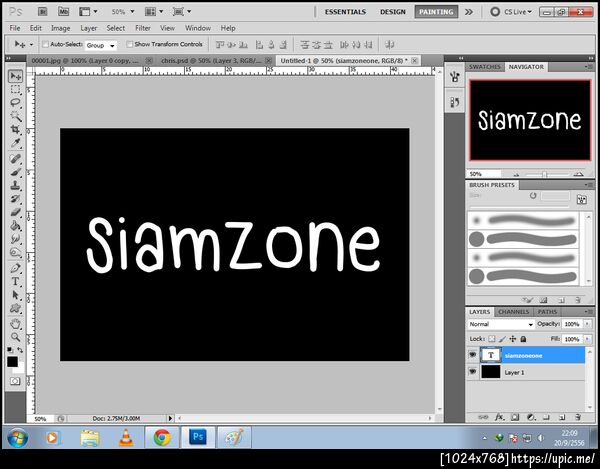This screenshot has width=600, height=469.
Task: Select the Clone Stamp tool
Action: [x=15, y=186]
